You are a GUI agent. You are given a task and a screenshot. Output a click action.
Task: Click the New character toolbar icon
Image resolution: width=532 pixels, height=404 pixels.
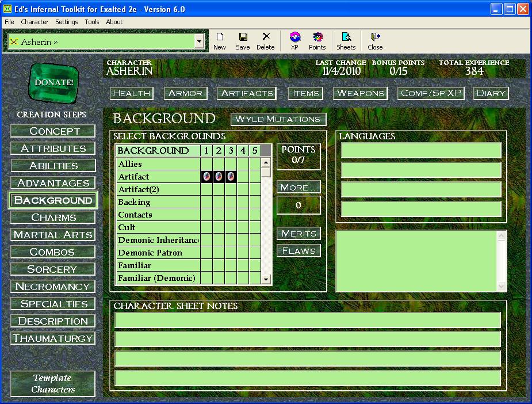[x=220, y=41]
